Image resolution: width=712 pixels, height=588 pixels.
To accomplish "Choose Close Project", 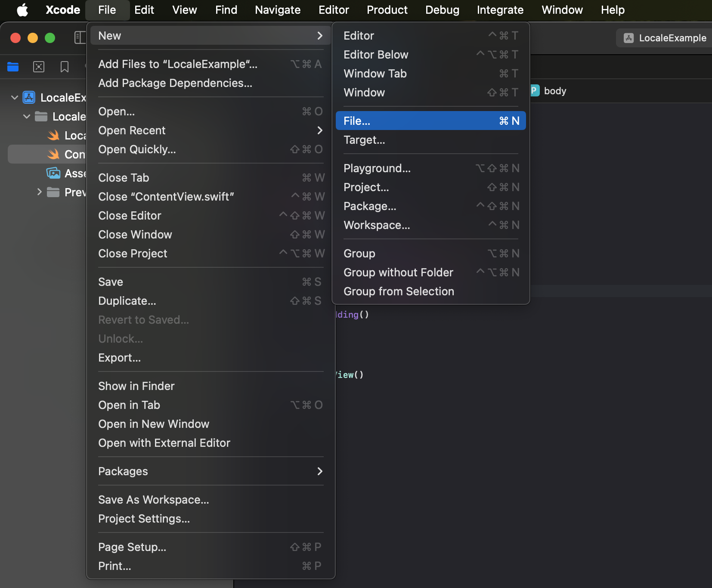I will [211, 254].
